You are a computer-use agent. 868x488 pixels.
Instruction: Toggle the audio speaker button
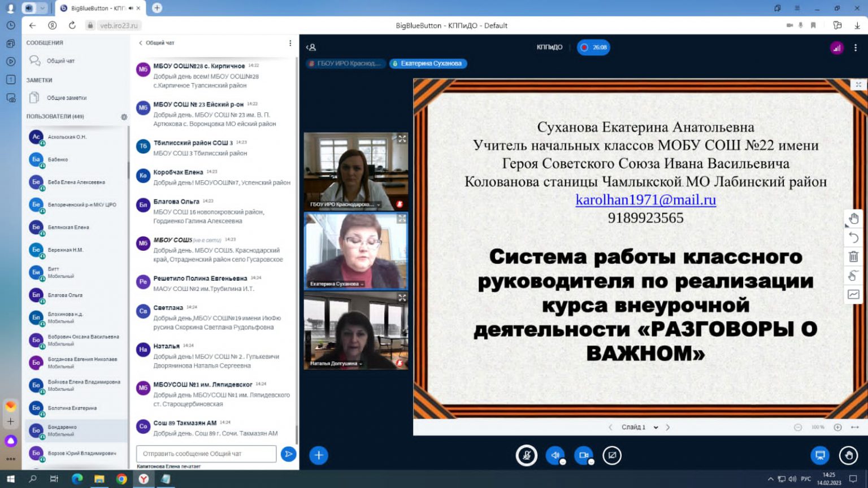555,455
